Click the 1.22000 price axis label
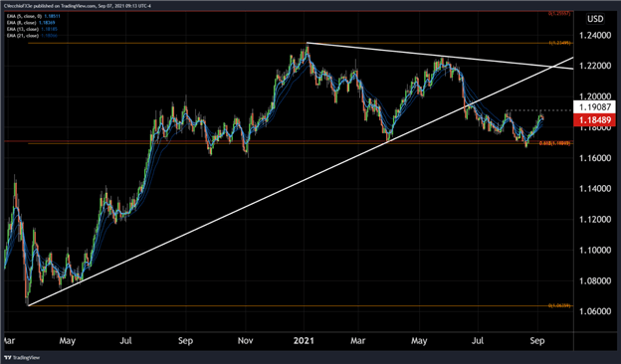The image size is (621, 364). click(x=595, y=66)
